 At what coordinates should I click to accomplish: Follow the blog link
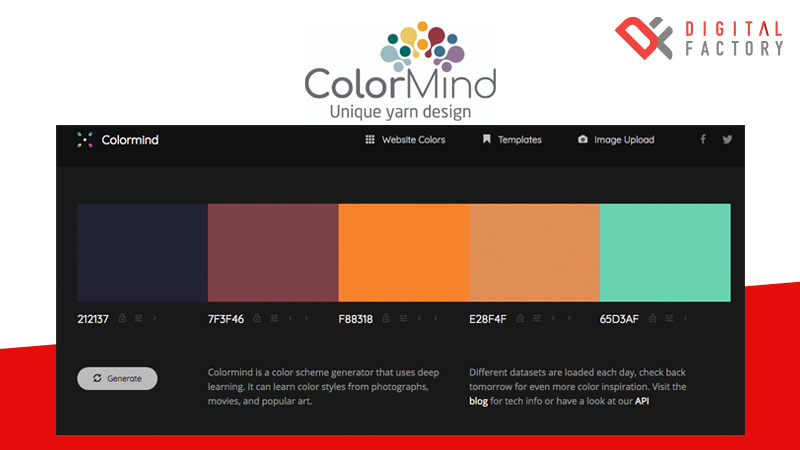(479, 401)
